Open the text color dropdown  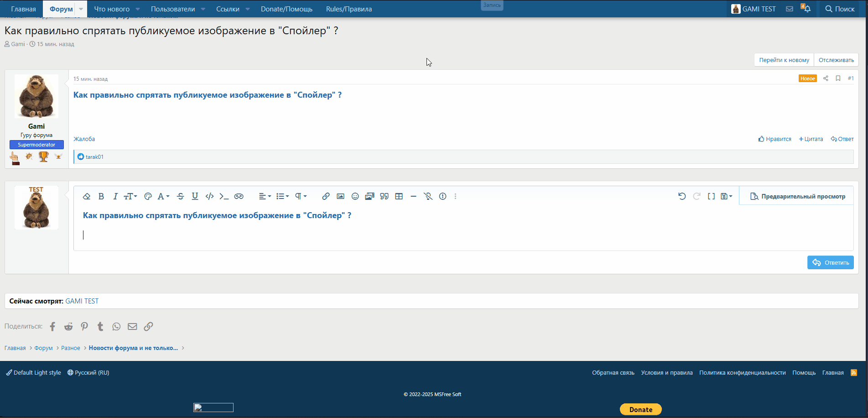[x=163, y=196]
